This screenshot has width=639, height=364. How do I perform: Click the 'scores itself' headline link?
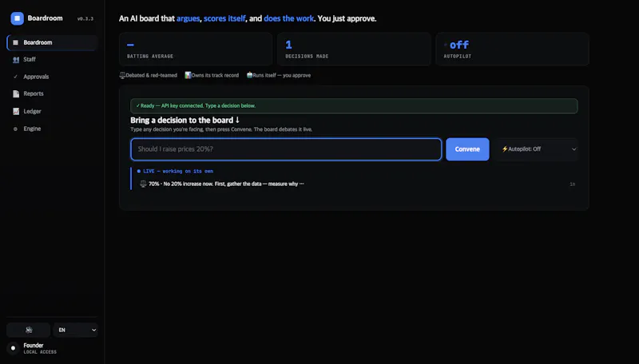[224, 18]
